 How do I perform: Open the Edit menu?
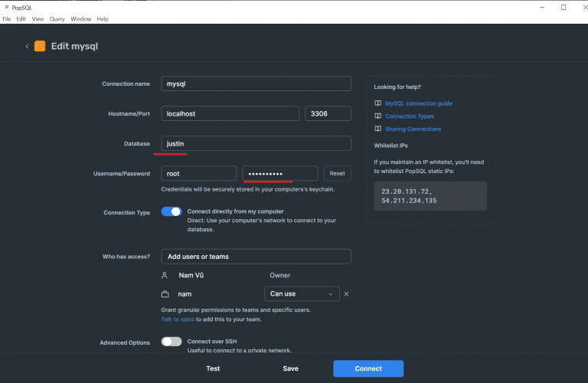click(x=21, y=18)
